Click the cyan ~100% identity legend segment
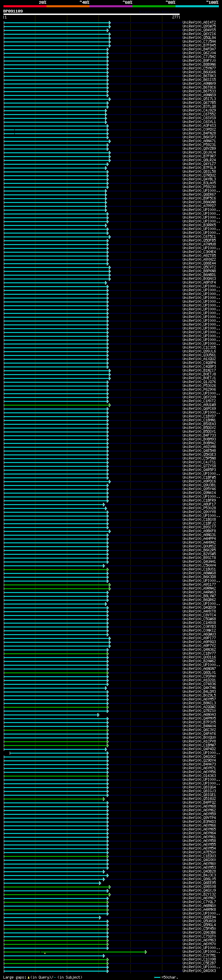Viewport: 222px width, 980px height. pyautogui.click(x=197, y=6)
